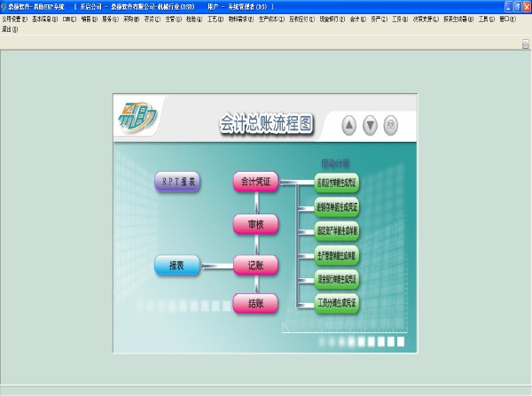
Task: Open the 应收应付 menu
Action: pos(301,19)
